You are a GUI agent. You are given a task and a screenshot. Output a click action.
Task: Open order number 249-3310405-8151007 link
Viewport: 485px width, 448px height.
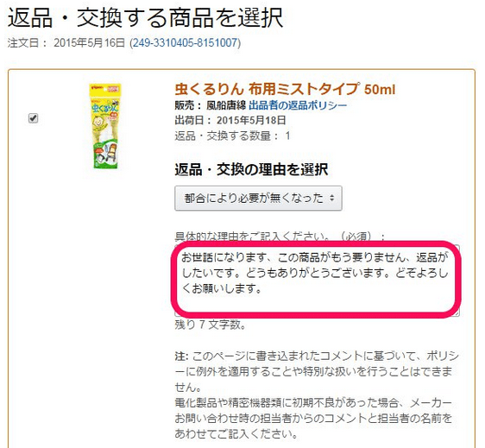pyautogui.click(x=185, y=43)
